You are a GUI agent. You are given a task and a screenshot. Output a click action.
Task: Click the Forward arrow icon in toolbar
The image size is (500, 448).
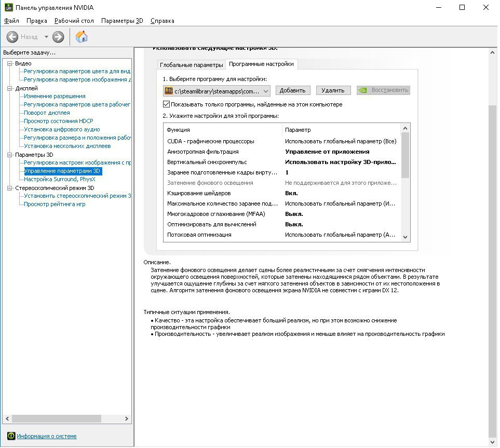point(58,37)
